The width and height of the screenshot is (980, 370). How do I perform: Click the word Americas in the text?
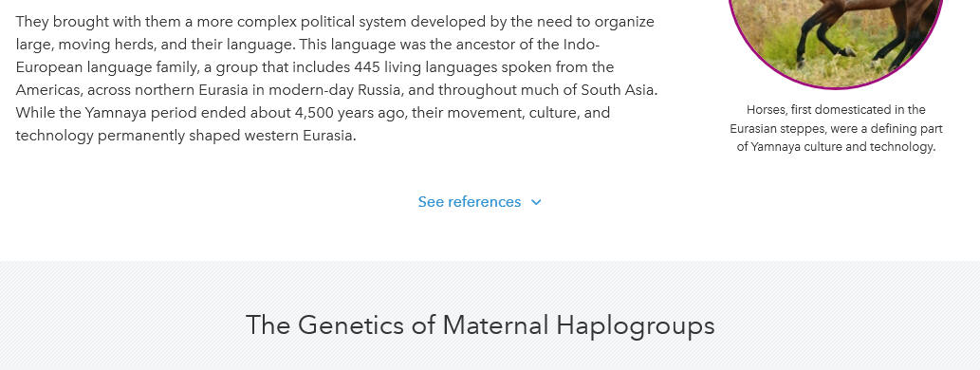48,90
